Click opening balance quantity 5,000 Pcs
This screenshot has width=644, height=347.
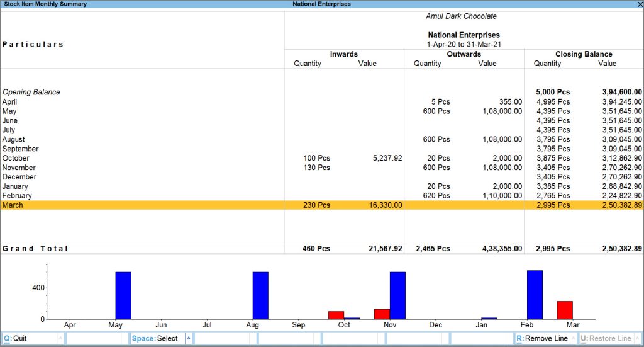tap(553, 92)
